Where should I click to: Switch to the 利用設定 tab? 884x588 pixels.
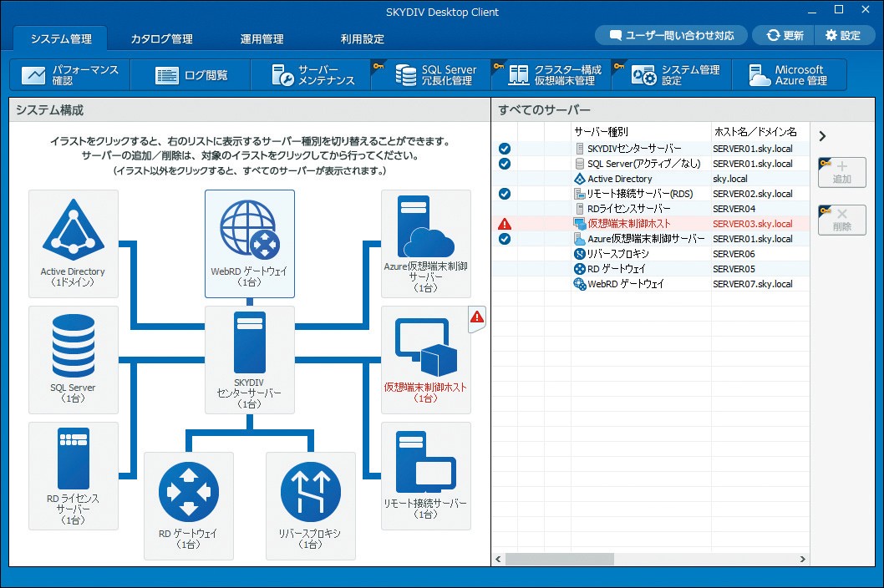point(362,39)
